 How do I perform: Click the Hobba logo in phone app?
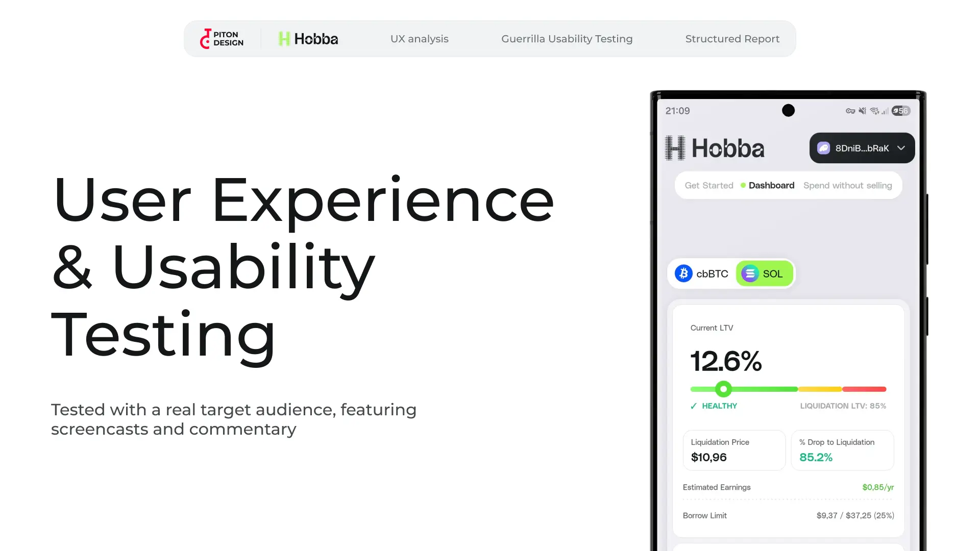(715, 148)
